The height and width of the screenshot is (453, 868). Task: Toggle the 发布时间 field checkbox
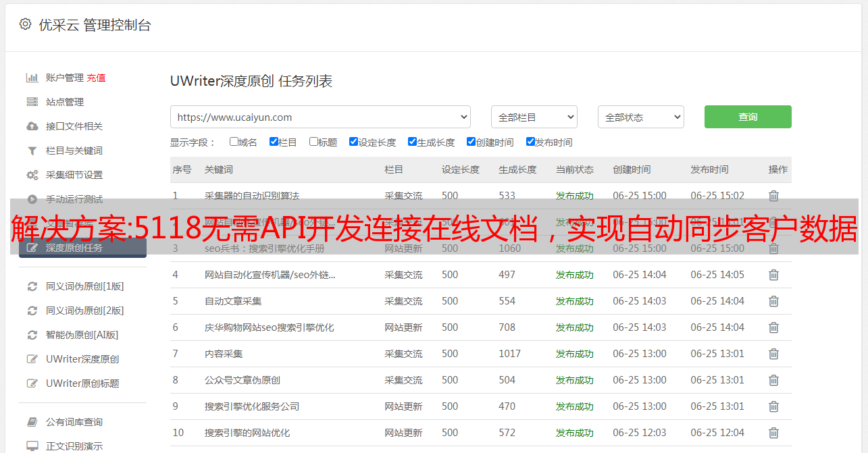point(530,142)
